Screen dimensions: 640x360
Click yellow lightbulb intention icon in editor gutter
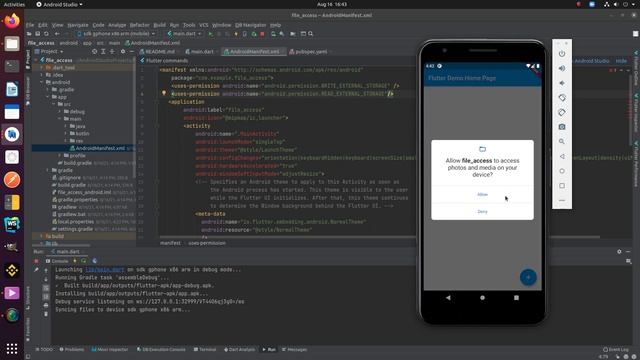tap(164, 93)
